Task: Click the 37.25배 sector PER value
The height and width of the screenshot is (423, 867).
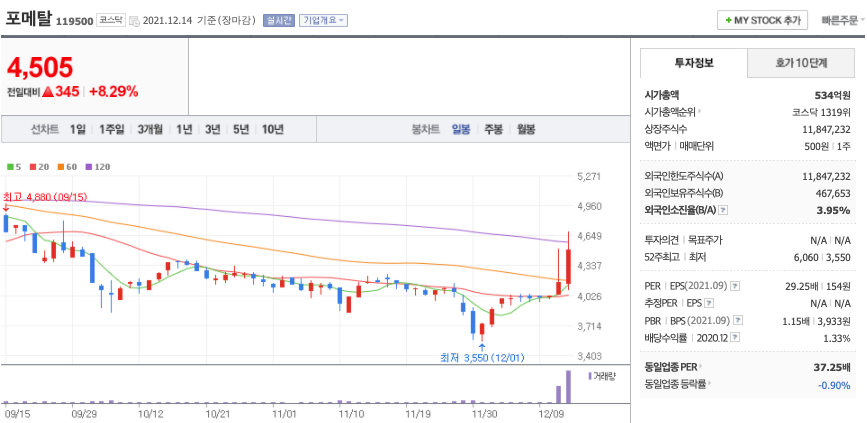Action: coord(832,367)
